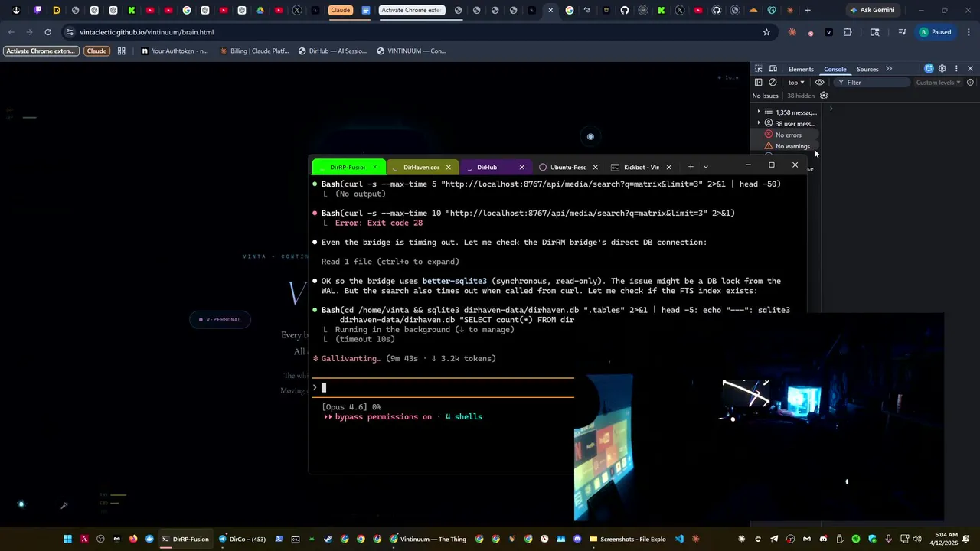Image resolution: width=980 pixels, height=551 pixels.
Task: Open the 'top' JavaScript context dropdown
Action: [796, 83]
